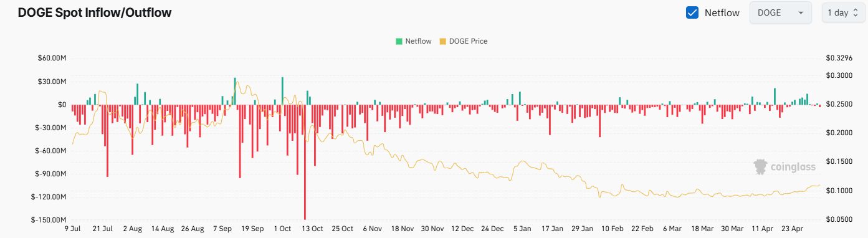868x238 pixels.
Task: Click the 25 Oct date label
Action: pos(343,229)
